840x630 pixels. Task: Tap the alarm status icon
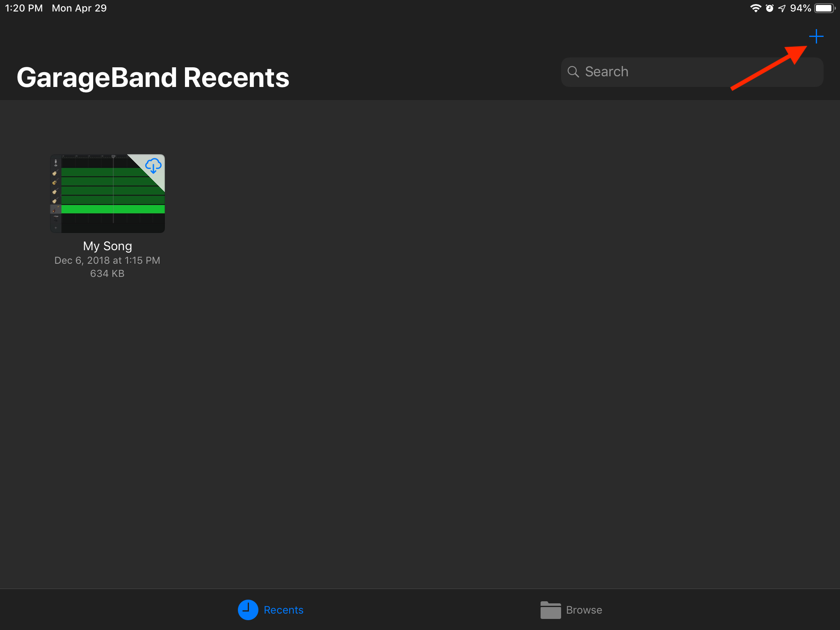769,8
